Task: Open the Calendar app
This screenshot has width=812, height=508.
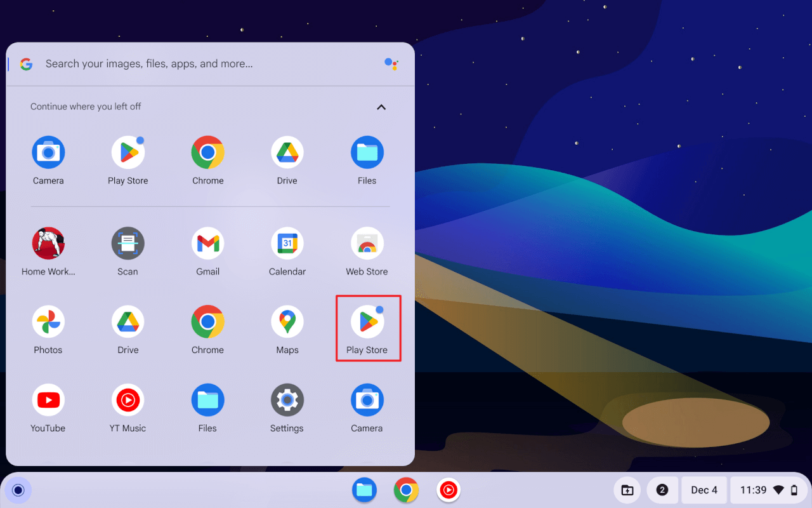Action: click(x=287, y=243)
